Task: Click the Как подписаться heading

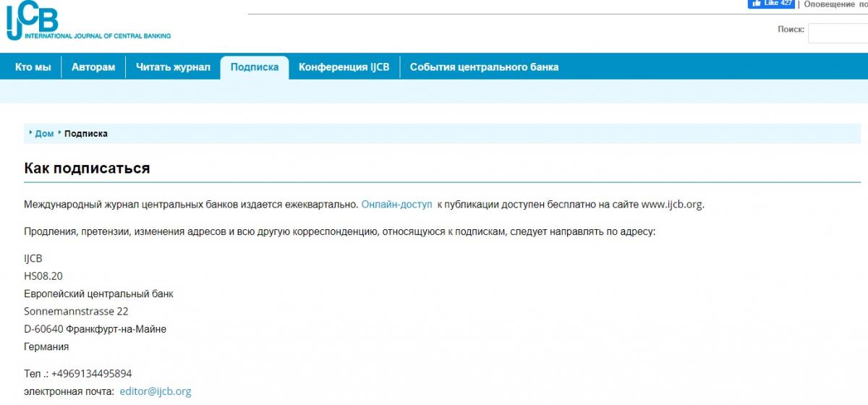Action: (x=87, y=169)
